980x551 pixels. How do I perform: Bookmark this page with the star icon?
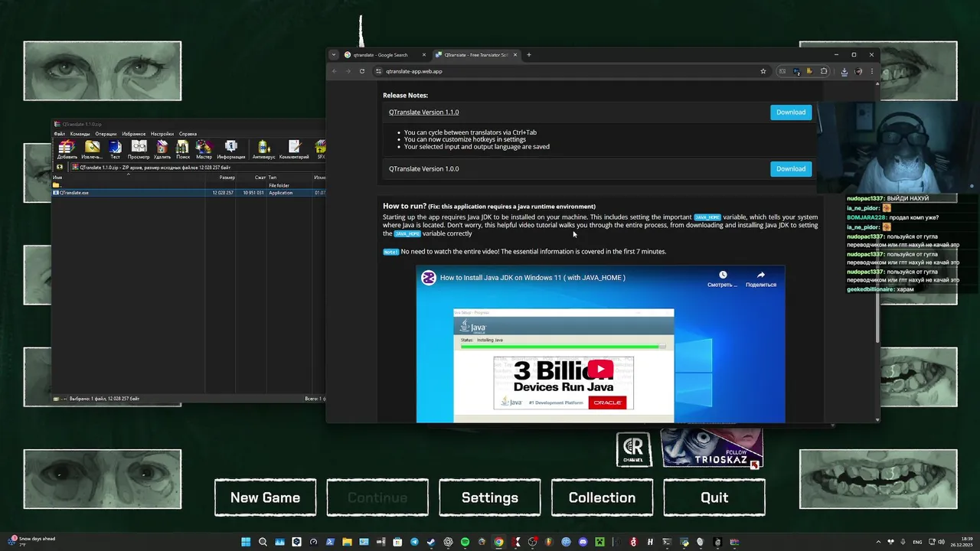tap(763, 71)
